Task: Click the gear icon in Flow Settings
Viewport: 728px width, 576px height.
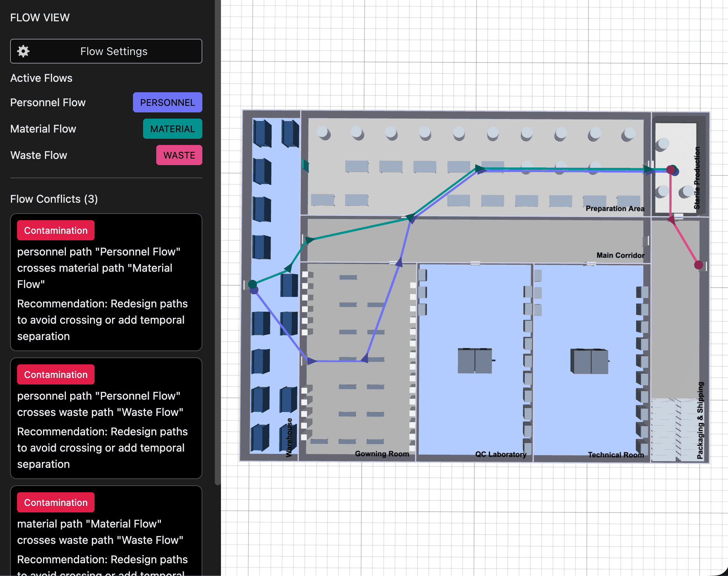Action: [23, 51]
